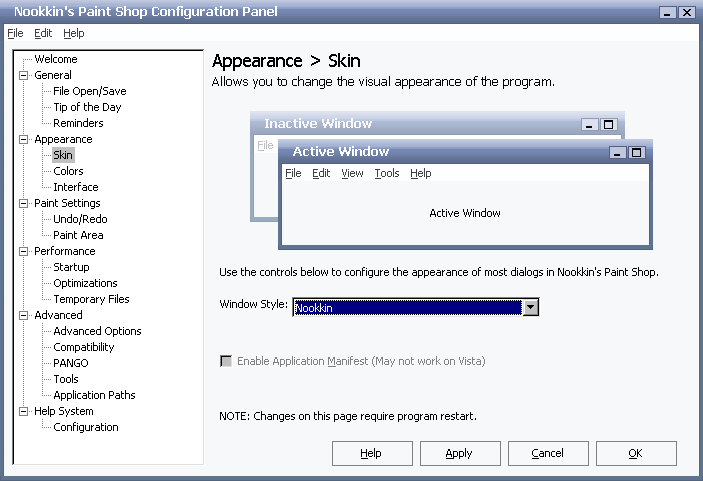Open the File Open/Save settings page

90,91
